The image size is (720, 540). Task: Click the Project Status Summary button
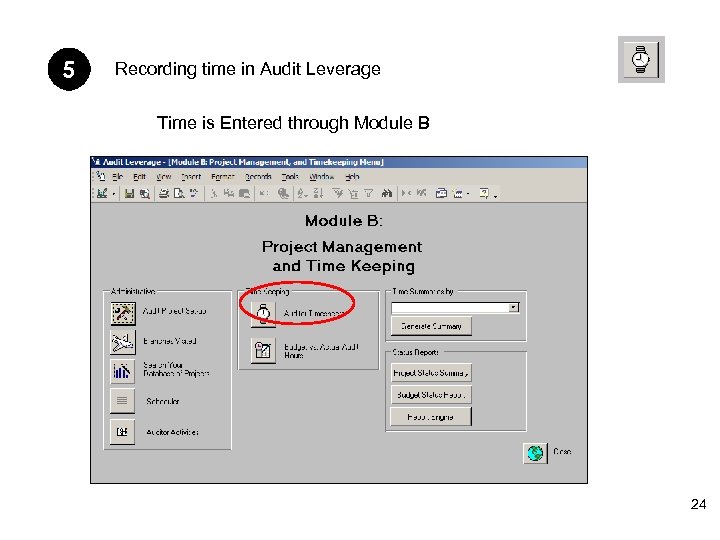(431, 373)
